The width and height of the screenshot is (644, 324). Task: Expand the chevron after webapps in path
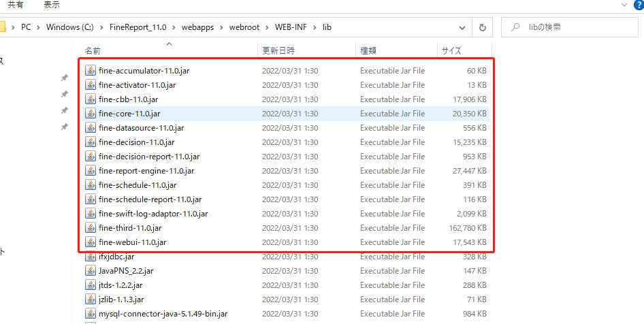(x=221, y=27)
